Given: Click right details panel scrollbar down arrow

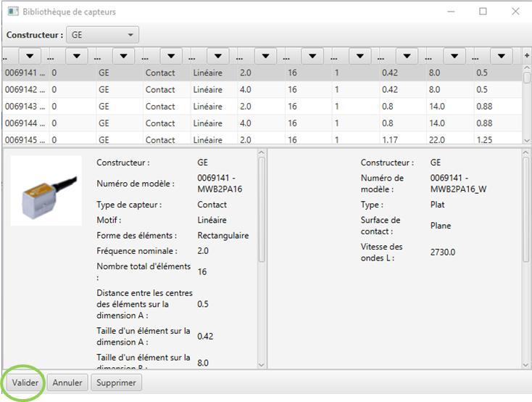Looking at the screenshot, I should 525,365.
